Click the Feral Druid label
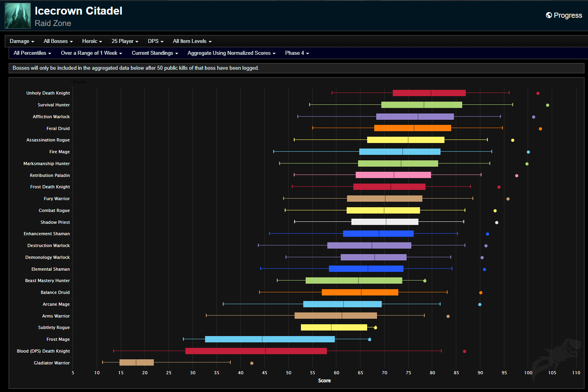The height and width of the screenshot is (392, 588). tap(58, 128)
